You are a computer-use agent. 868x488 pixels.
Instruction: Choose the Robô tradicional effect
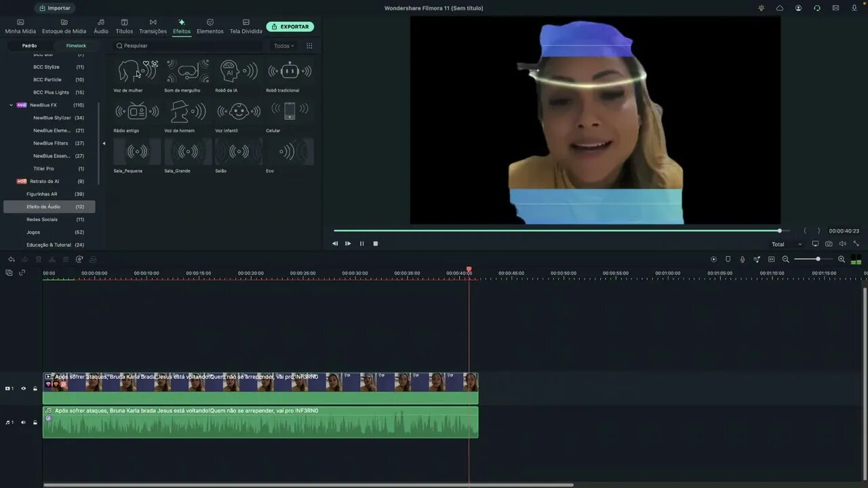click(x=290, y=71)
